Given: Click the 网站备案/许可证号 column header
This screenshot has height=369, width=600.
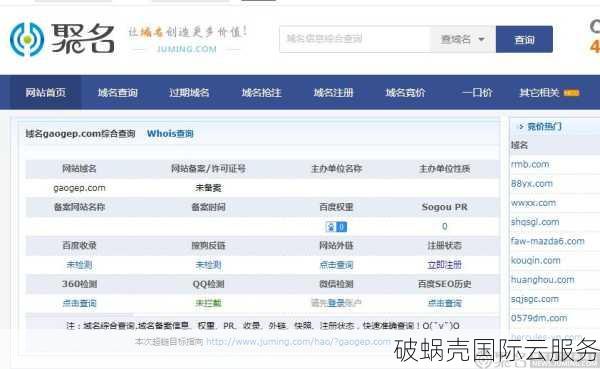Looking at the screenshot, I should 208,168.
